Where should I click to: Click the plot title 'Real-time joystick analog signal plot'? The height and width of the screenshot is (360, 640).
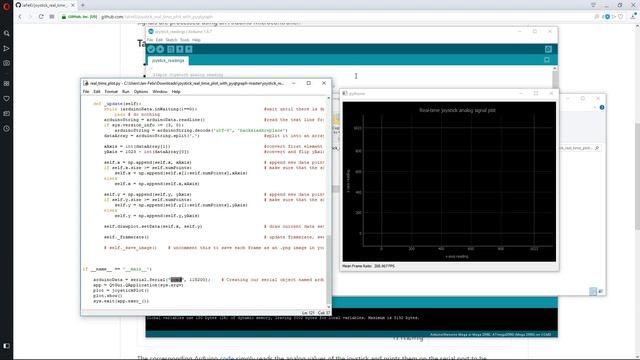[457, 110]
